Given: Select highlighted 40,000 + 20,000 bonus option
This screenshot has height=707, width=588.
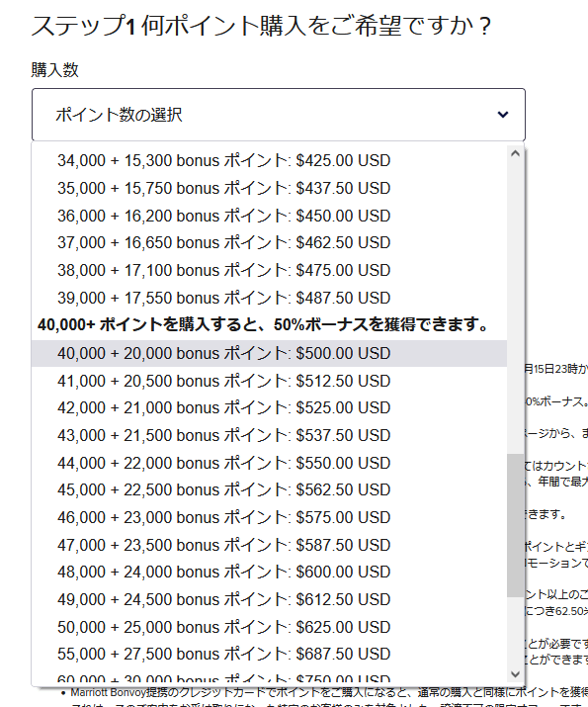Looking at the screenshot, I should pyautogui.click(x=269, y=353).
